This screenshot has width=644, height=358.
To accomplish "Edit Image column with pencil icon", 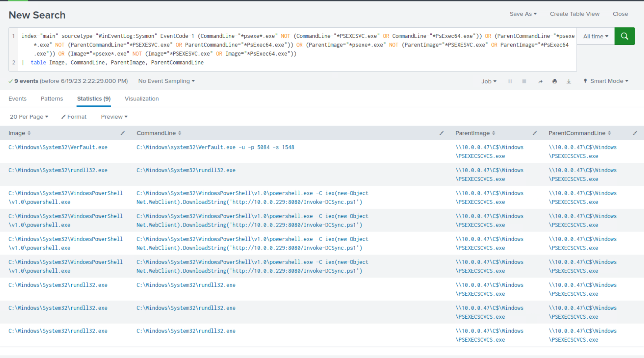I will tap(122, 133).
